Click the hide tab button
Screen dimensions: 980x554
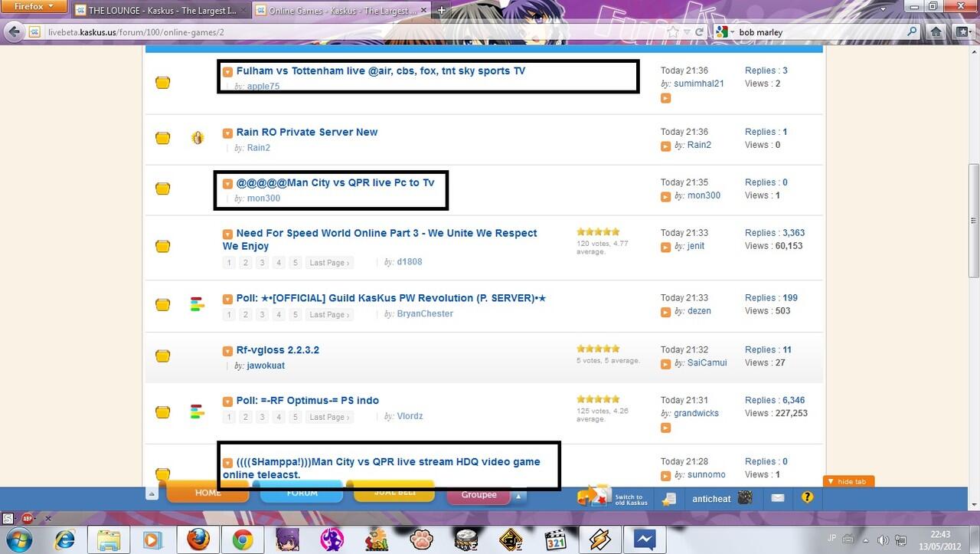[x=848, y=481]
